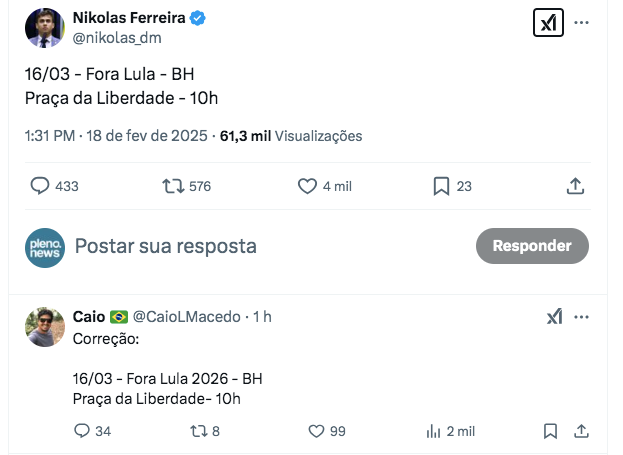Share Nikolas Ferreira's post
The height and width of the screenshot is (455, 623).
coord(575,186)
